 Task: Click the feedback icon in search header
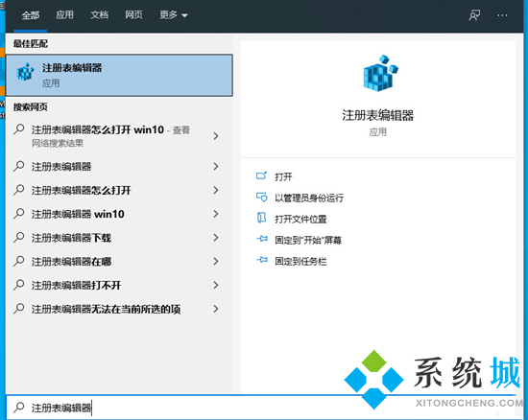coord(474,15)
